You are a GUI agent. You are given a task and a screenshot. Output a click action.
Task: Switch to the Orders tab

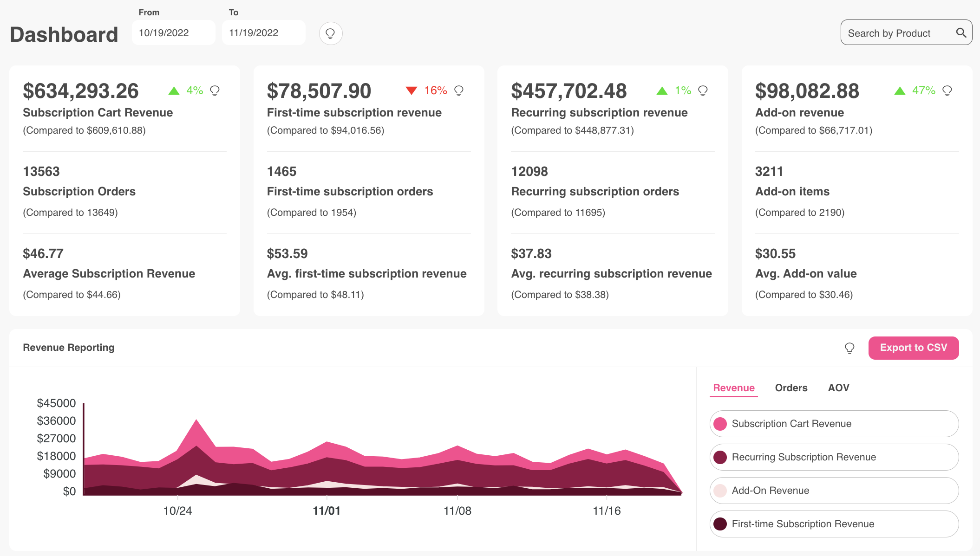click(791, 388)
